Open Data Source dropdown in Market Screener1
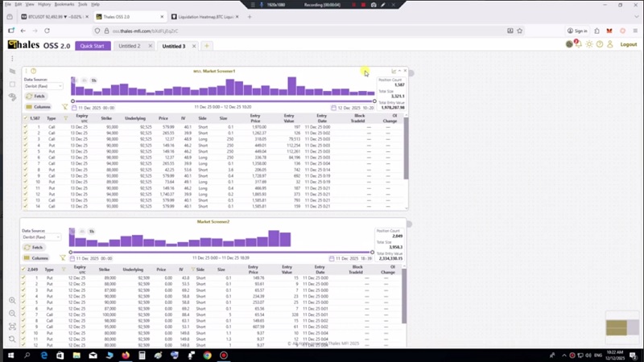The height and width of the screenshot is (362, 644). [43, 86]
